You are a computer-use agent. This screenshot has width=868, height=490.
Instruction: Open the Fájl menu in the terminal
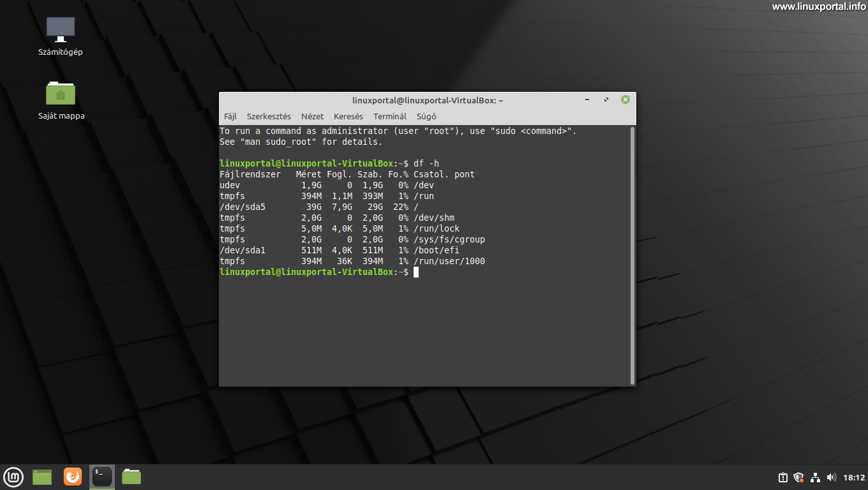click(230, 116)
